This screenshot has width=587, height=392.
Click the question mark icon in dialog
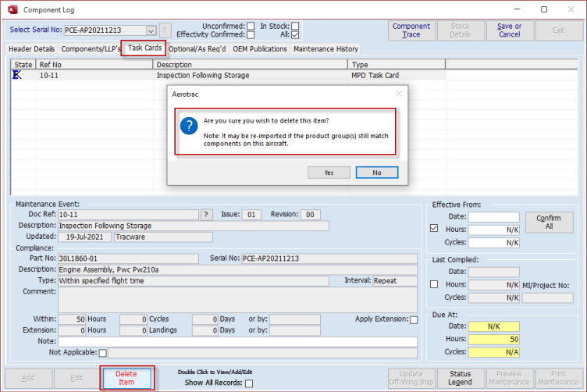(x=188, y=126)
